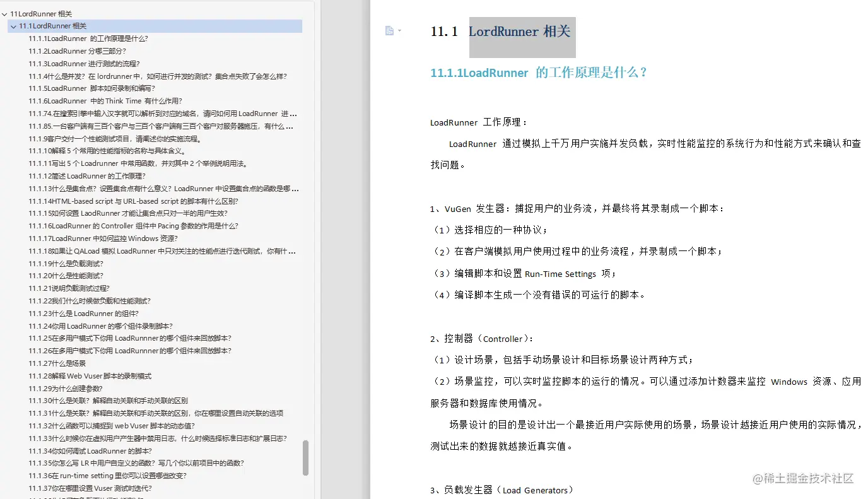Collapse the "11.1LordRunner 相关" tree node
Screen dimensions: 868x499
[x=13, y=26]
